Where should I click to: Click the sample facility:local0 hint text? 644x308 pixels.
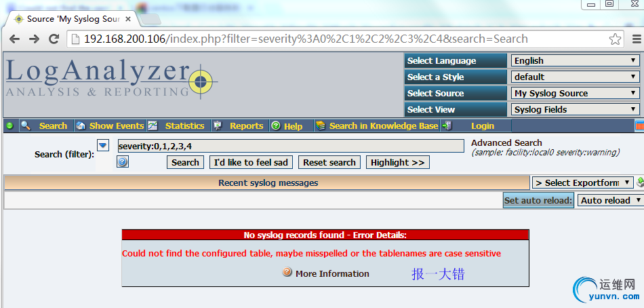[x=546, y=153]
